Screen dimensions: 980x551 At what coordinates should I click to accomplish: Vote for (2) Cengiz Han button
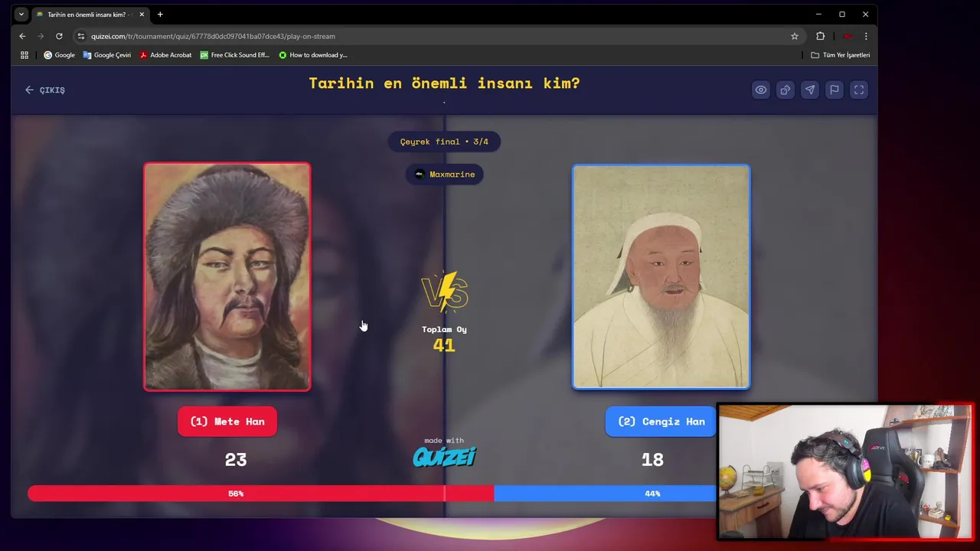pyautogui.click(x=661, y=422)
